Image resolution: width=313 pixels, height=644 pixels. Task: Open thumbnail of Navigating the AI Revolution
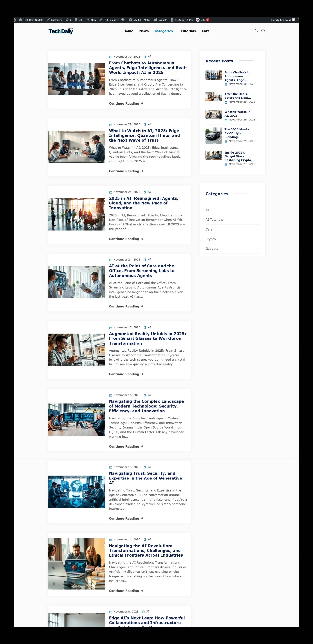[x=76, y=564]
